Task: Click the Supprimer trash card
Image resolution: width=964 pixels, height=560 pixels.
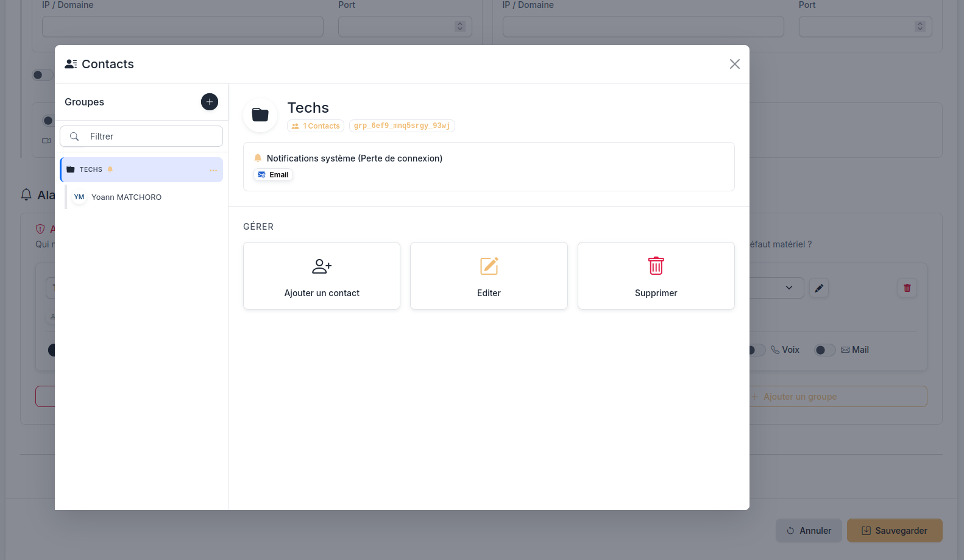Action: [x=656, y=276]
